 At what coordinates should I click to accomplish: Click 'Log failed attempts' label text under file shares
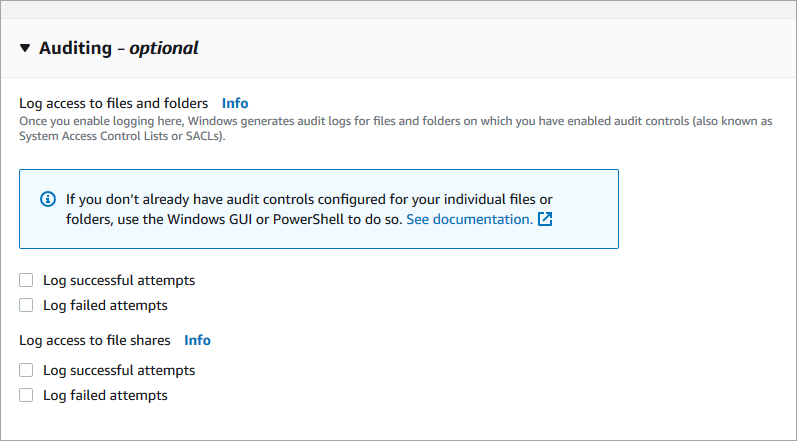pos(105,395)
